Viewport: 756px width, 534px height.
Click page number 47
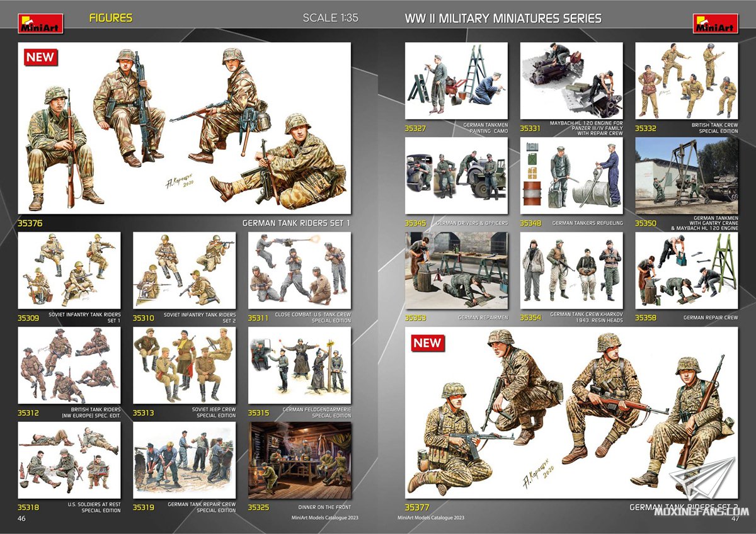[735, 519]
